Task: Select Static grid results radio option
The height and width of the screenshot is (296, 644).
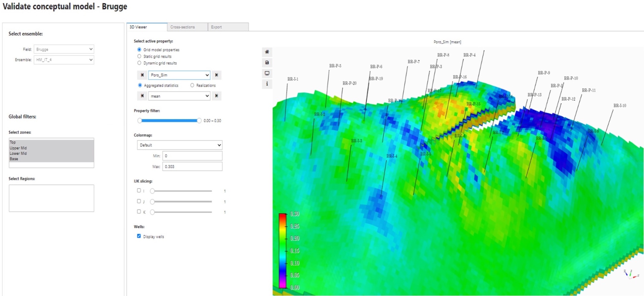Action: [140, 56]
